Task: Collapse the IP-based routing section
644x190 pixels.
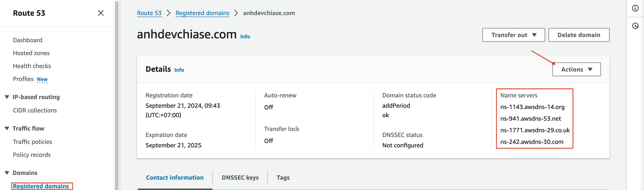Action: [x=7, y=97]
